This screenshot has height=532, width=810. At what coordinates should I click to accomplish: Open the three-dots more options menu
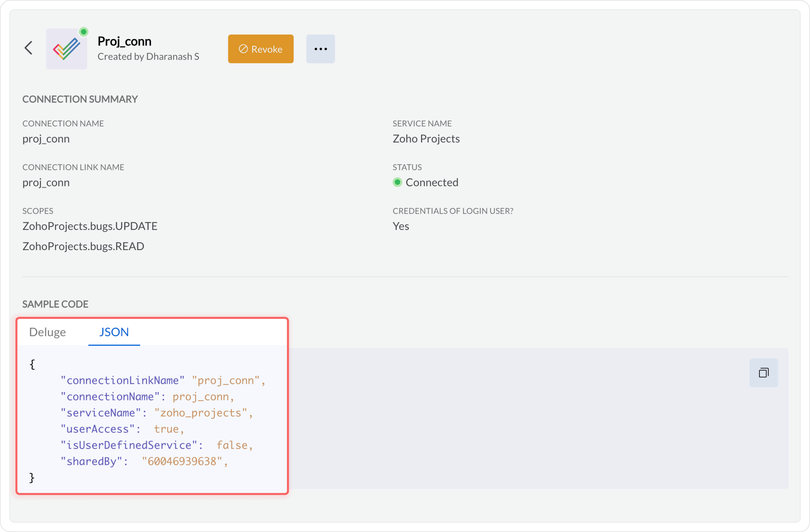[x=320, y=49]
